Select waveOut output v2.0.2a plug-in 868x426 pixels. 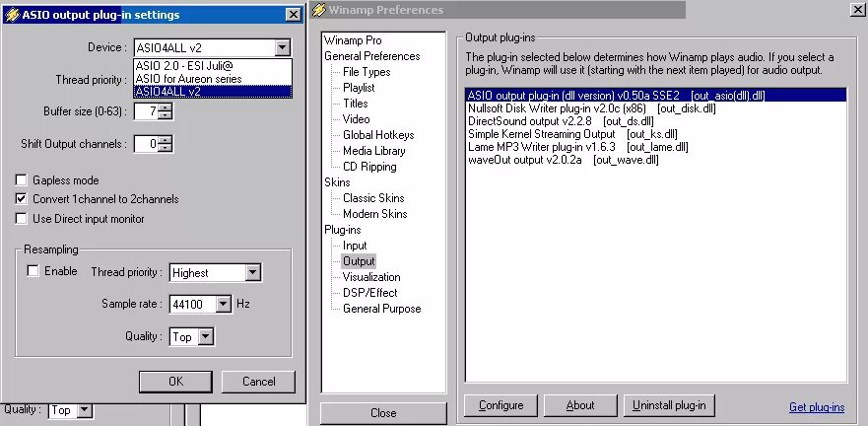pos(656,160)
